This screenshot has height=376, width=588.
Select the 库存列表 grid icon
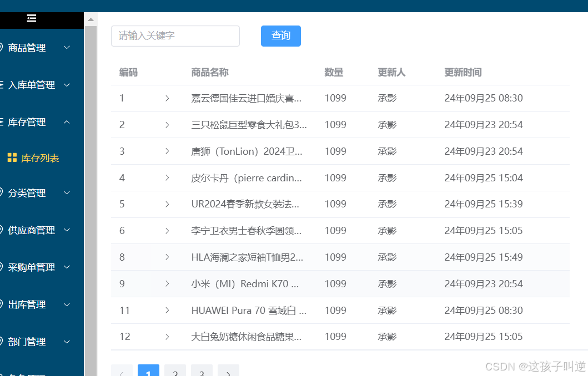pos(12,158)
